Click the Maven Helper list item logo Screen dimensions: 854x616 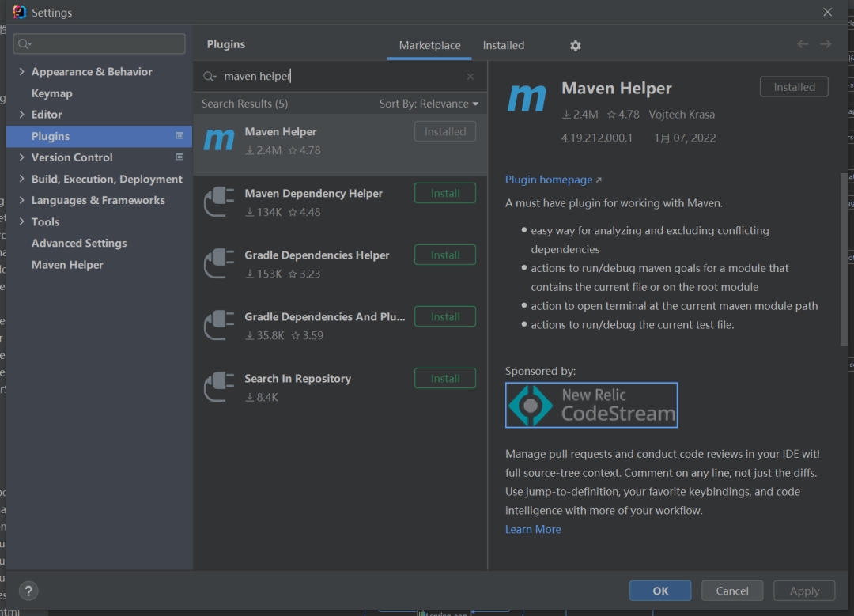point(219,140)
